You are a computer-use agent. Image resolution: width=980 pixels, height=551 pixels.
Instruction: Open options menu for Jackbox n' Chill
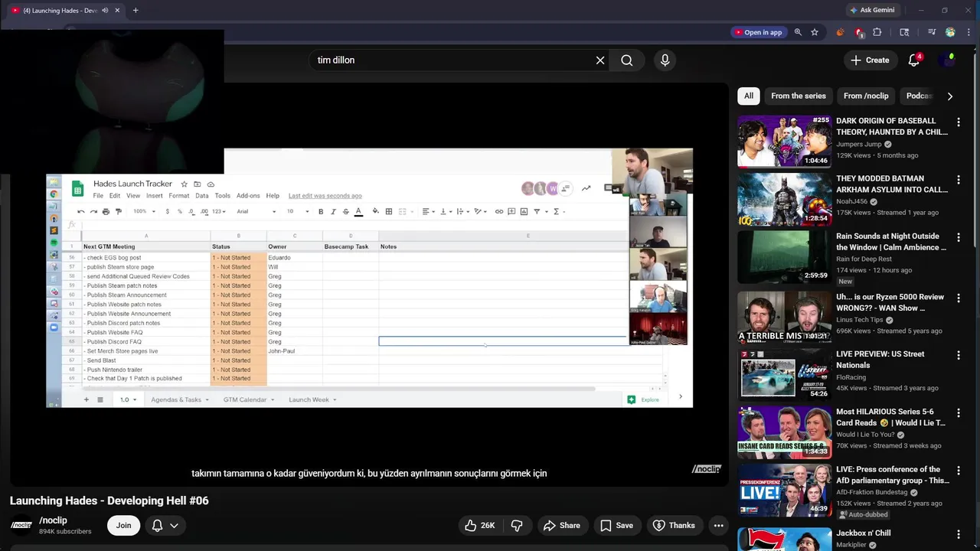click(958, 535)
